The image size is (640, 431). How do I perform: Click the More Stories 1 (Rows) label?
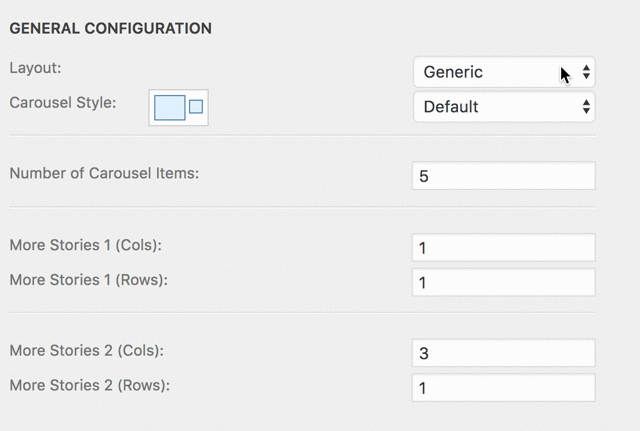tap(89, 280)
